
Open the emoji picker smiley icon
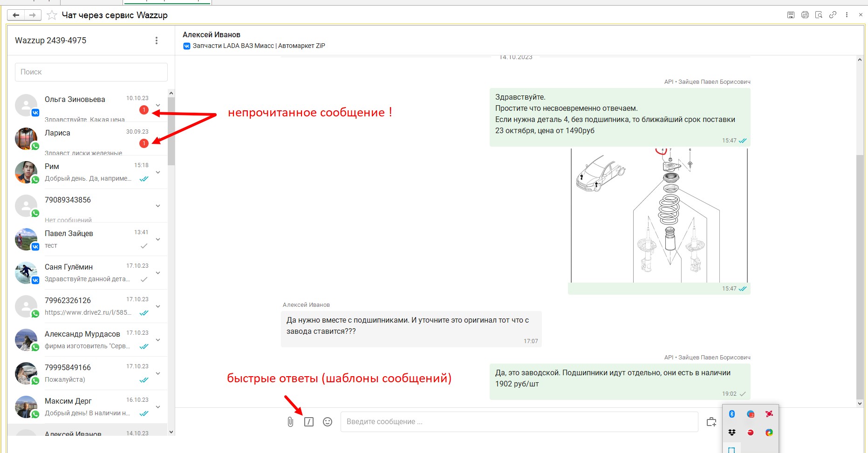click(328, 422)
